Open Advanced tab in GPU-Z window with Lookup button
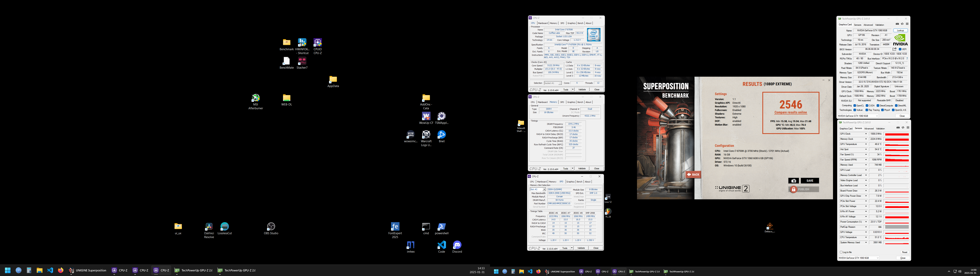The image size is (980, 276). 868,25
